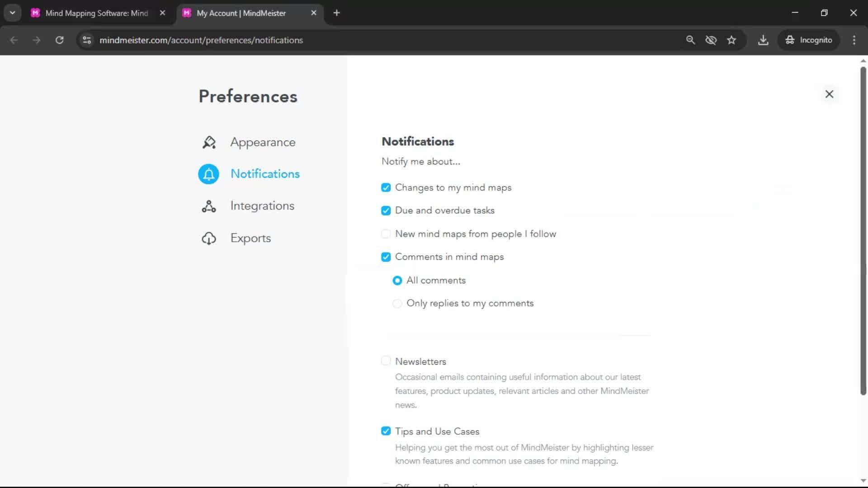
Task: Open site information icon in address bar
Action: point(87,40)
